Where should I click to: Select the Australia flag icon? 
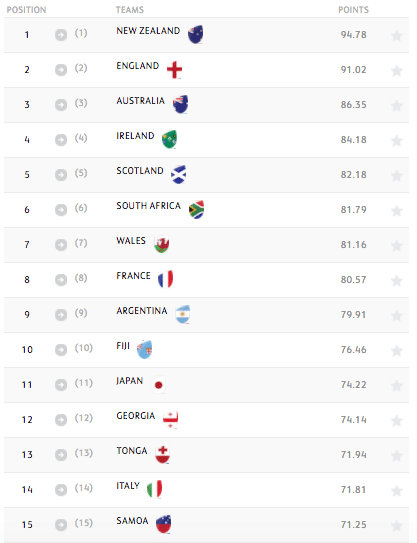point(180,104)
